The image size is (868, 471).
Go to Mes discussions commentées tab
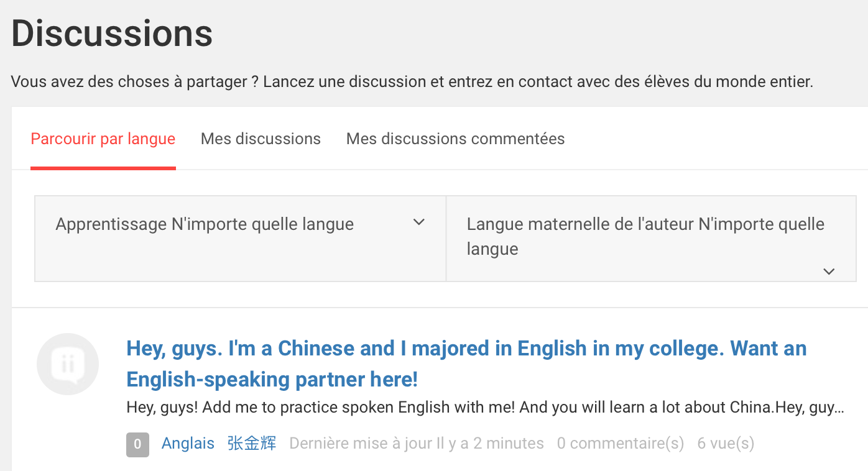pyautogui.click(x=455, y=139)
